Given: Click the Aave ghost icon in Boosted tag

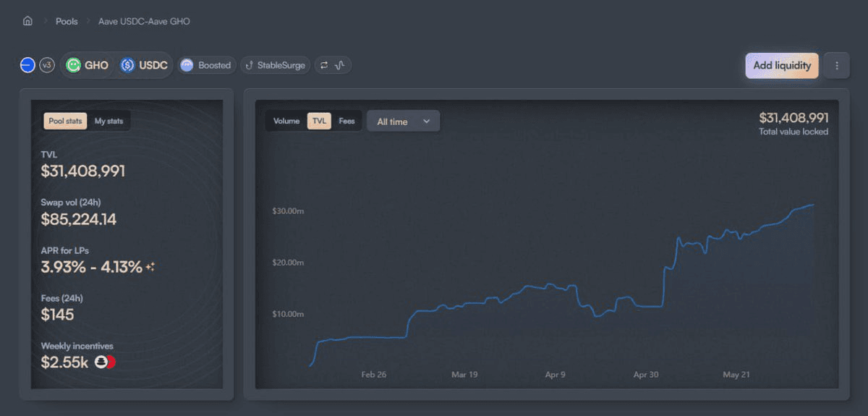Looking at the screenshot, I should tap(187, 65).
